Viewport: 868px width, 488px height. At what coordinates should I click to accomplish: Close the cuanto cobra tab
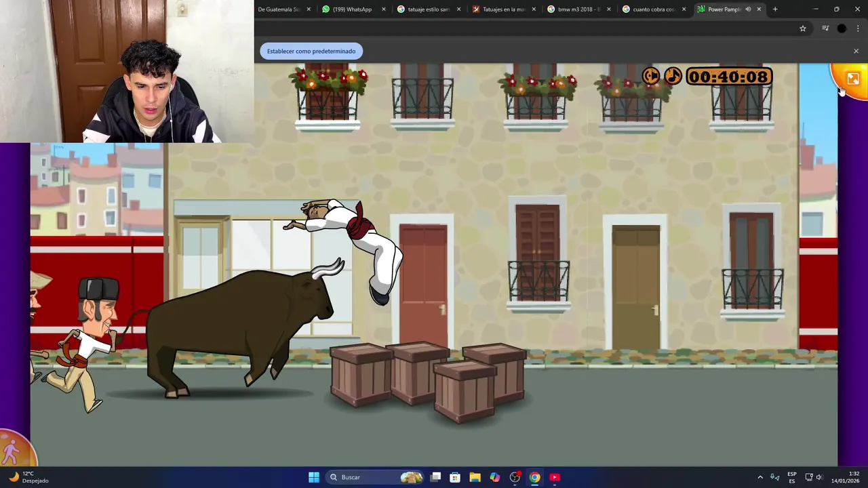[x=684, y=9]
